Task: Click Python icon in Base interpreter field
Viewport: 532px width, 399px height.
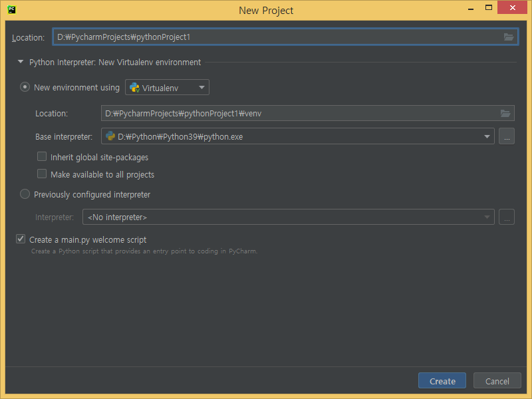Action: pyautogui.click(x=110, y=136)
